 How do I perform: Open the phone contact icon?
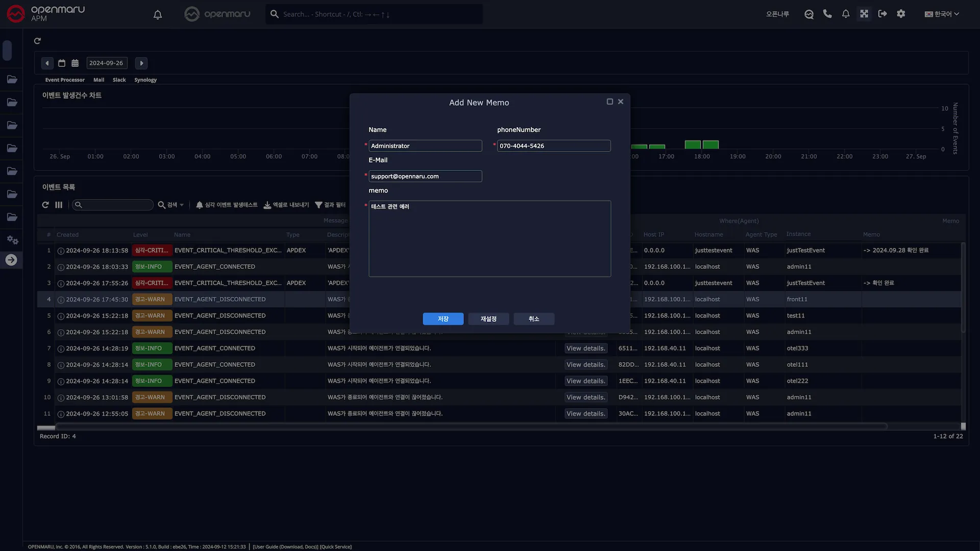coord(827,14)
